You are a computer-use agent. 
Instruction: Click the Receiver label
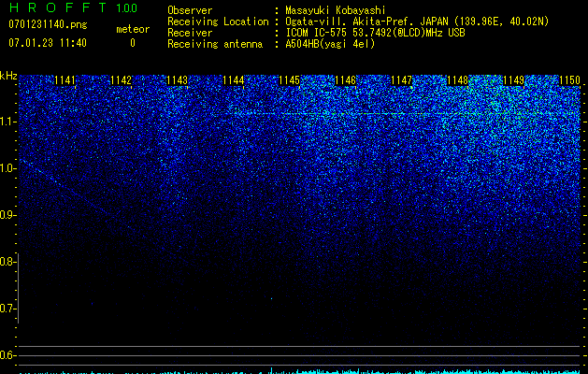click(190, 33)
